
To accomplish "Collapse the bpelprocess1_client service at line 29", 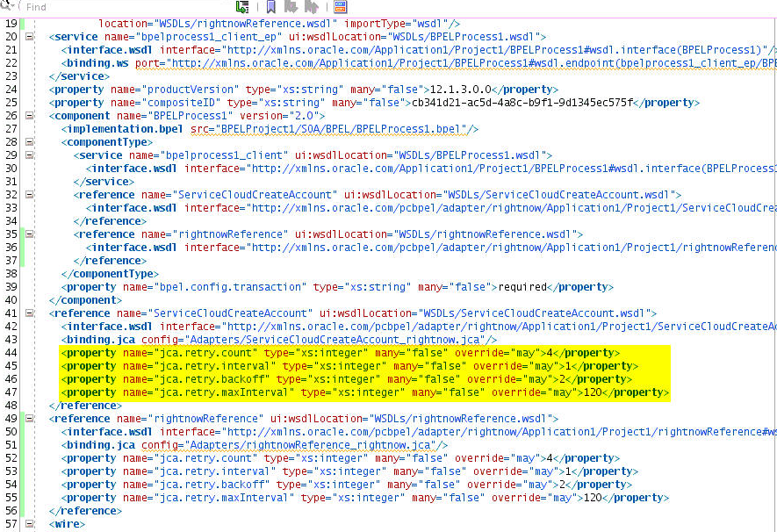I will pos(29,155).
